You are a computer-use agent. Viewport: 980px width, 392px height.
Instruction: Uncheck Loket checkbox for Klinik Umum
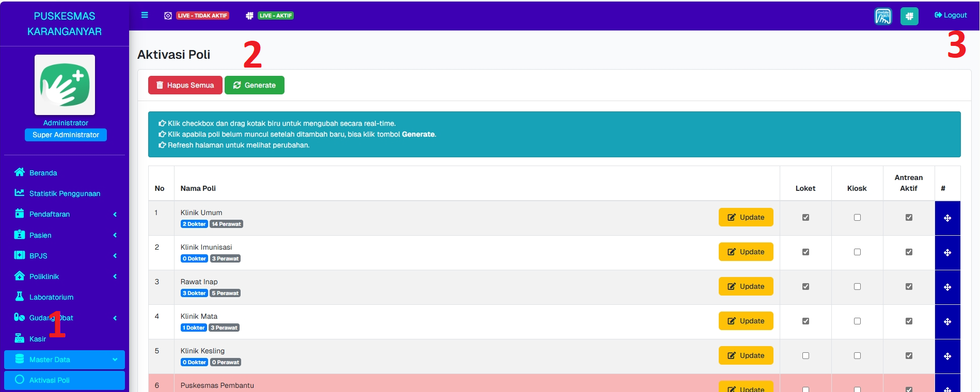(805, 218)
